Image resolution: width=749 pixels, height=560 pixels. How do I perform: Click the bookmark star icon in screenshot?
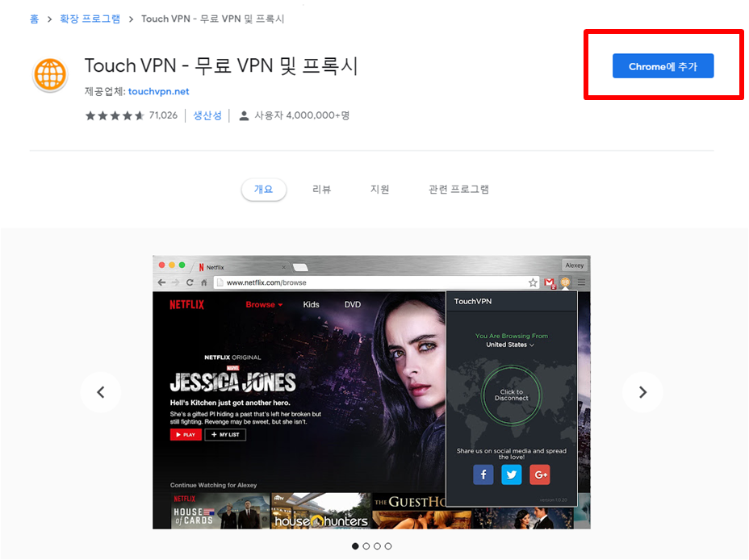point(533,282)
